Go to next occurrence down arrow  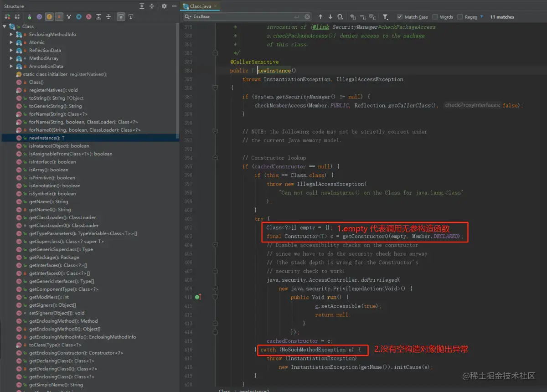coord(330,17)
